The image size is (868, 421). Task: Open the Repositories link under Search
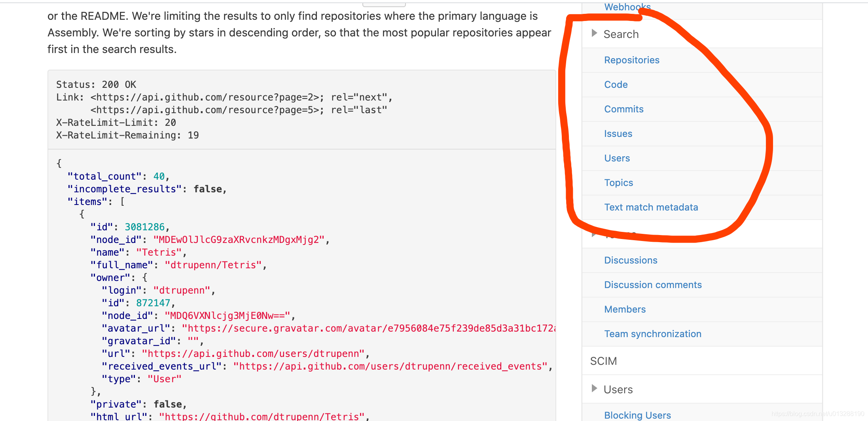(x=632, y=60)
